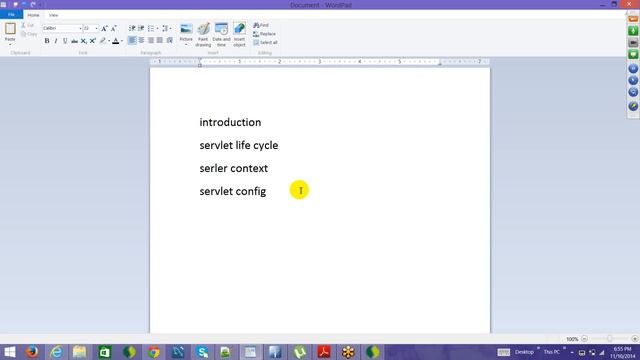This screenshot has height=360, width=640.
Task: Open File Explorer from the taskbar
Action: pyautogui.click(x=80, y=352)
